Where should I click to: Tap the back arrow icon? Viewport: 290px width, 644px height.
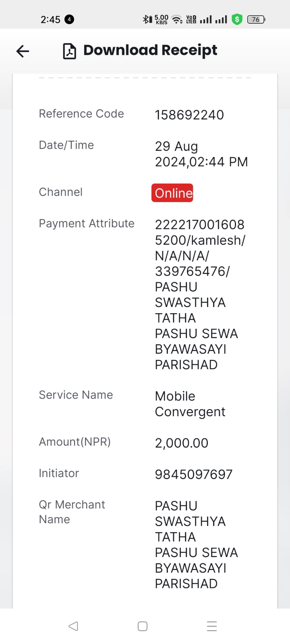tap(23, 51)
